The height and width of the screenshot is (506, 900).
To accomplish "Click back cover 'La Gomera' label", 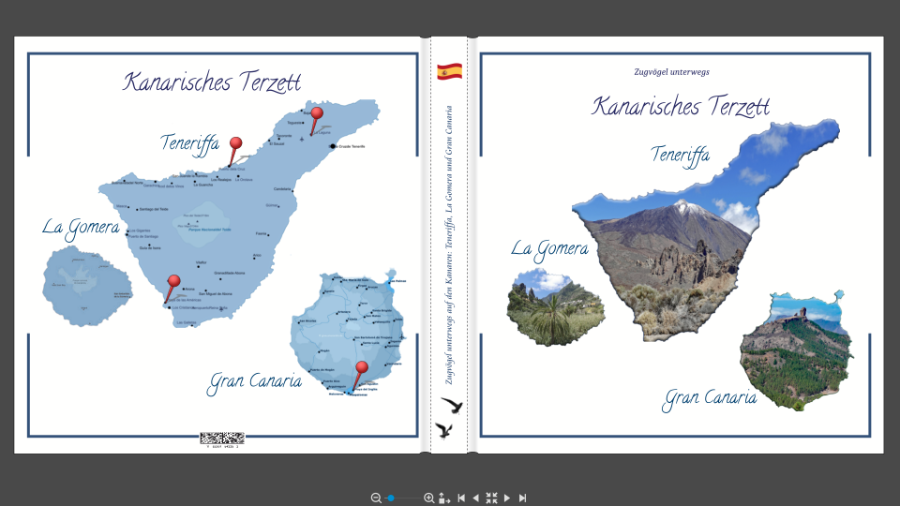I will tap(81, 229).
